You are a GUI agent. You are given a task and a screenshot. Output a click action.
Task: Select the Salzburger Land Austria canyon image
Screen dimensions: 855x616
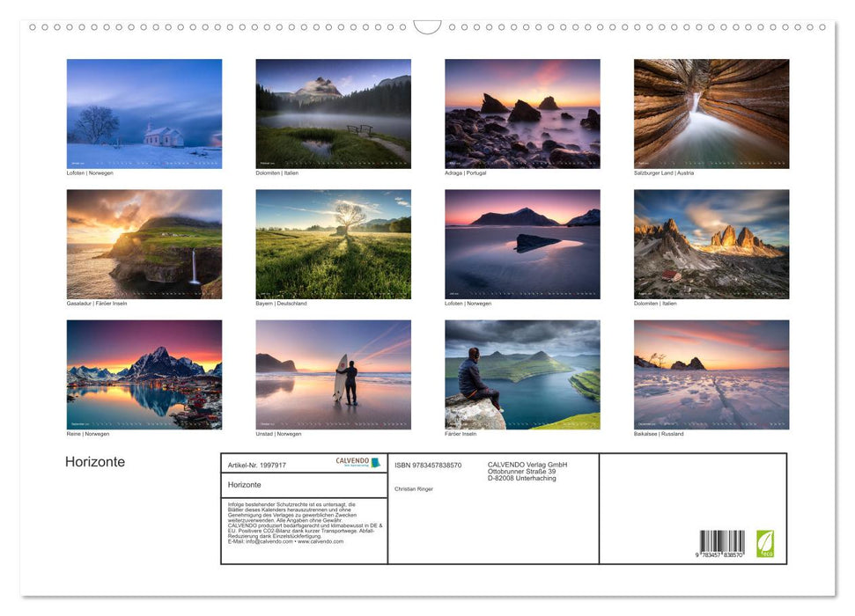coord(711,114)
